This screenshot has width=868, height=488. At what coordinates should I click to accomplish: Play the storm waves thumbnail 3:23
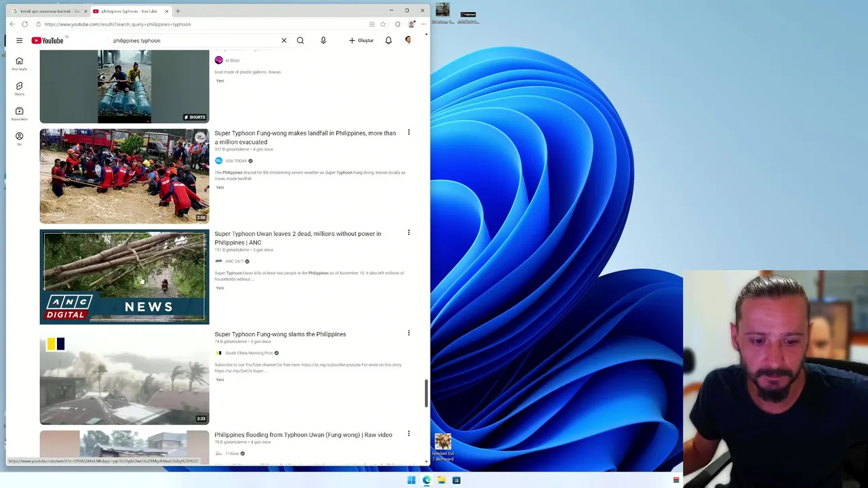point(124,377)
